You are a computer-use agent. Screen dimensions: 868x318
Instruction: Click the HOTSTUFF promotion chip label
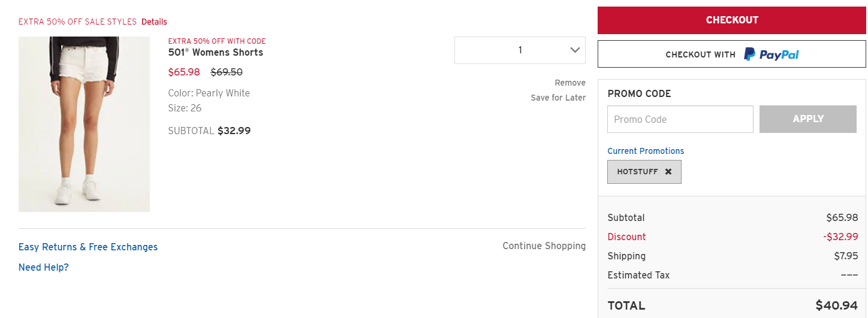click(x=637, y=172)
